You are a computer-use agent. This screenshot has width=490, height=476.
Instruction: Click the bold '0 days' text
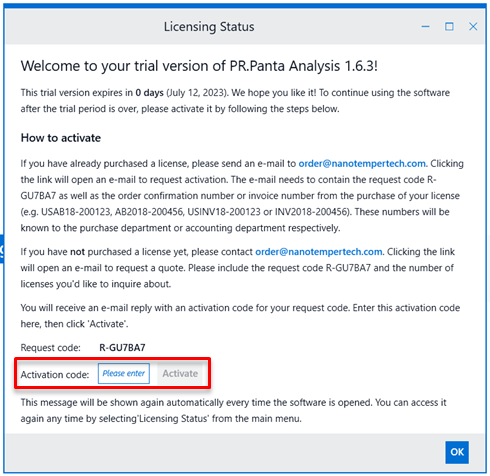(x=149, y=93)
